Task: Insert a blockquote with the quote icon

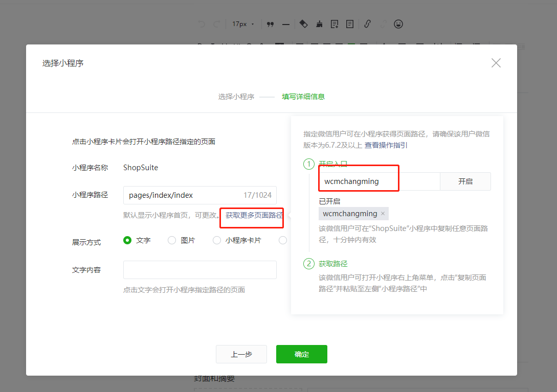Action: (x=271, y=24)
